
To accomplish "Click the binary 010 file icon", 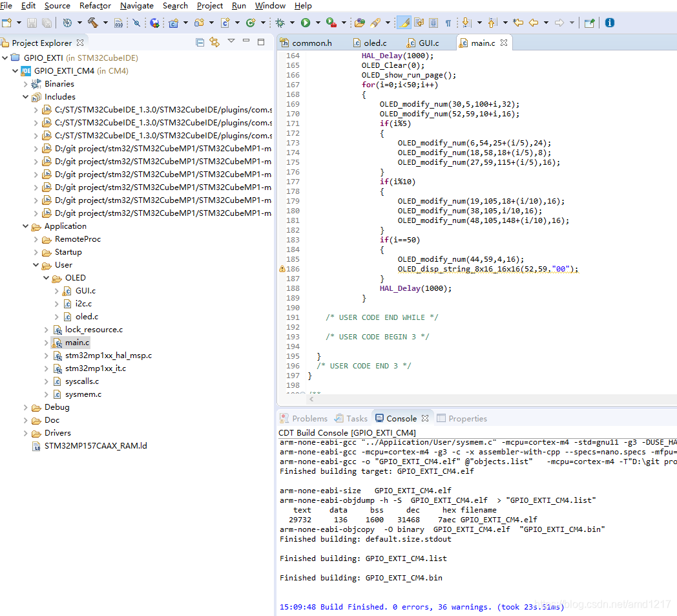I will 119,23.
